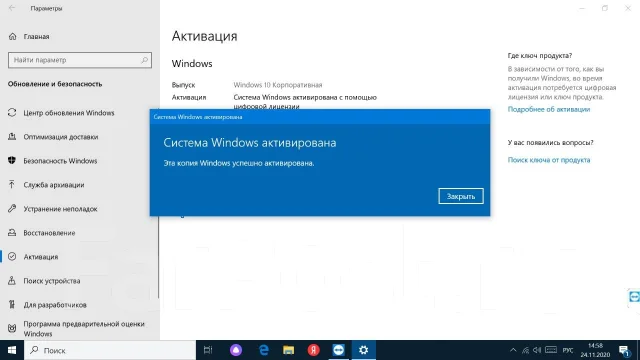The height and width of the screenshot is (360, 640).
Task: Open the notification center icon
Action: click(624, 350)
